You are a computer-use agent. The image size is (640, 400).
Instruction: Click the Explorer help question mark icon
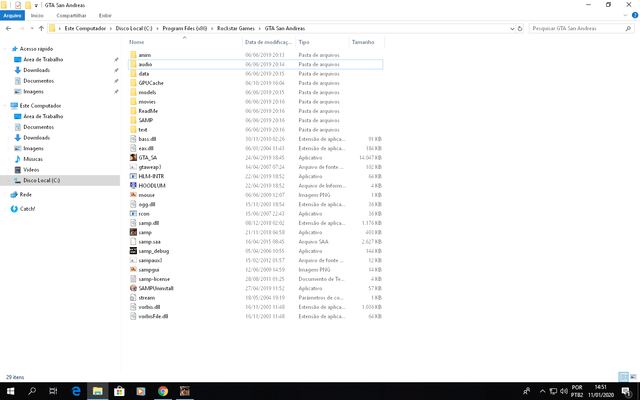click(x=635, y=15)
